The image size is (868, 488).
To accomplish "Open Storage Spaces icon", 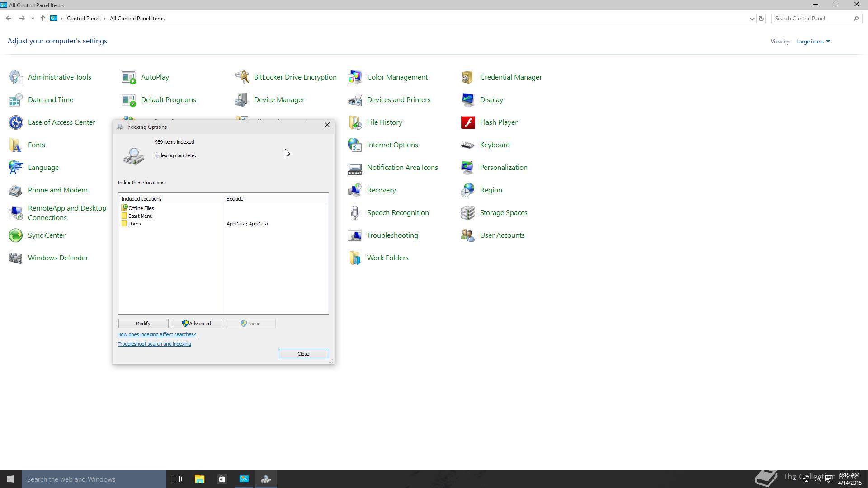I will (468, 213).
